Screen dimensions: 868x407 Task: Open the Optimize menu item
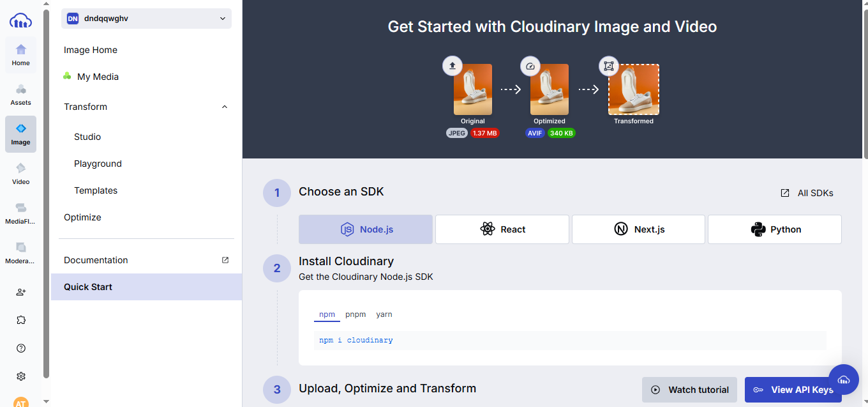pyautogui.click(x=82, y=217)
